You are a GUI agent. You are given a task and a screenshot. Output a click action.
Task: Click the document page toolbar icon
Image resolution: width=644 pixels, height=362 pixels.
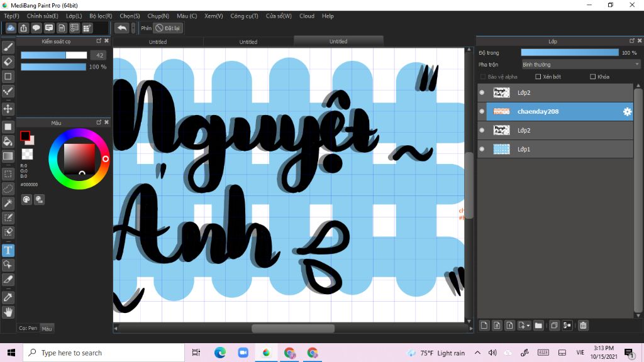pos(62,28)
